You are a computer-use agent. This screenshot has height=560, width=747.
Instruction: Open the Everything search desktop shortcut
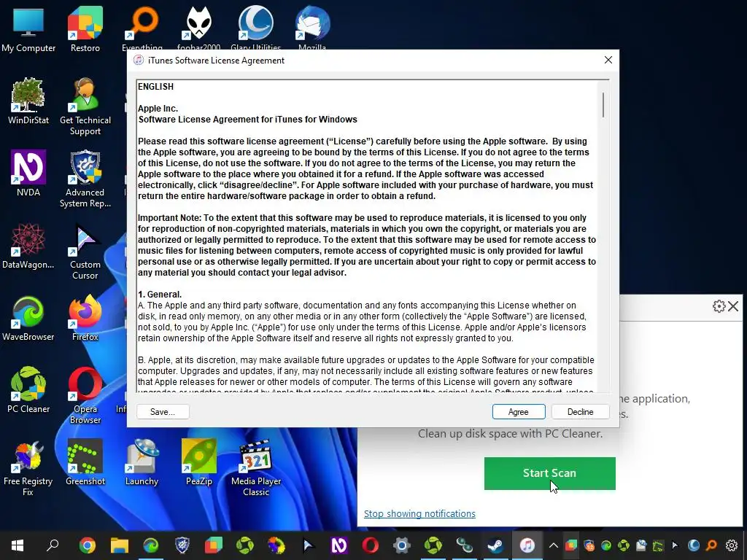[x=142, y=28]
